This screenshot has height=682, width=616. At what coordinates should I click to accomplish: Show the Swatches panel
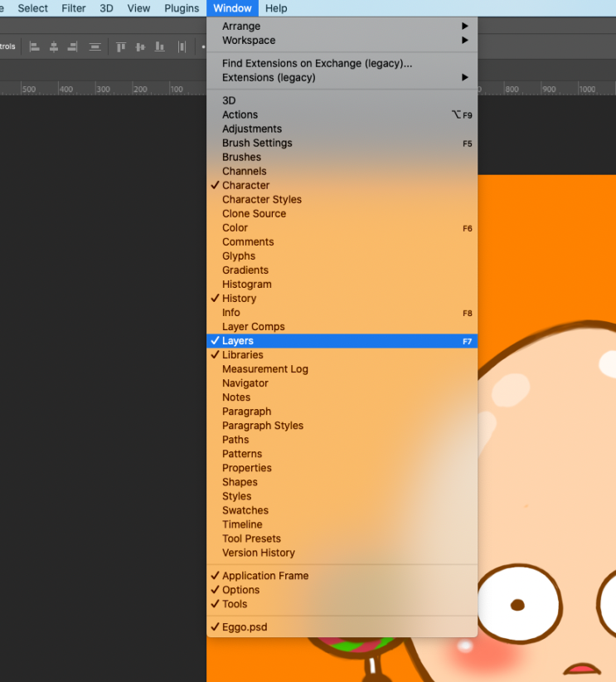click(342, 510)
